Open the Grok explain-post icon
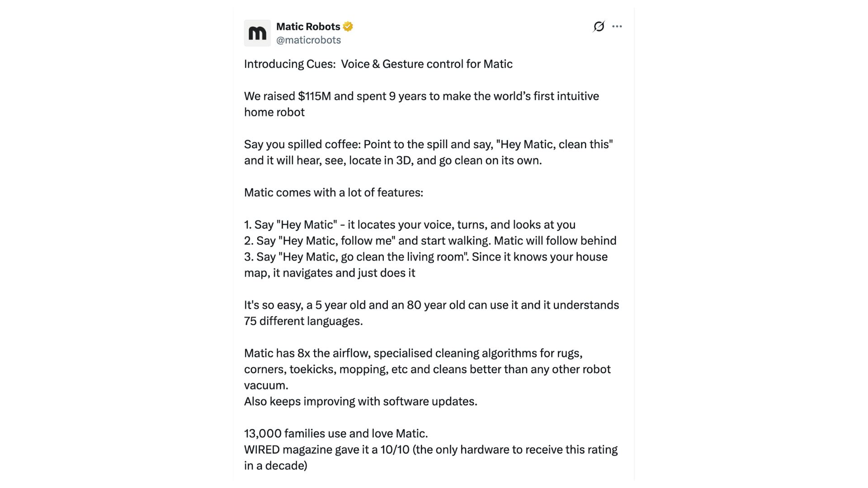Image resolution: width=868 pixels, height=488 pixels. tap(599, 26)
